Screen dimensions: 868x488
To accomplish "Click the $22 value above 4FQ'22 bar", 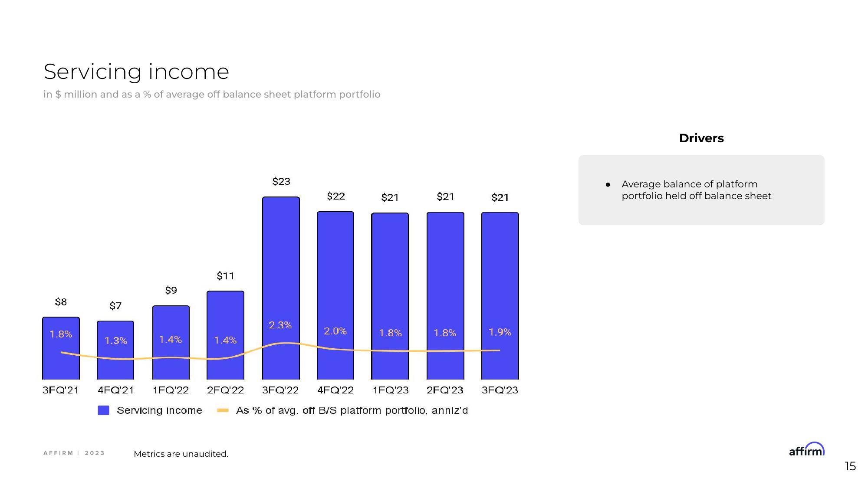I will coord(336,196).
